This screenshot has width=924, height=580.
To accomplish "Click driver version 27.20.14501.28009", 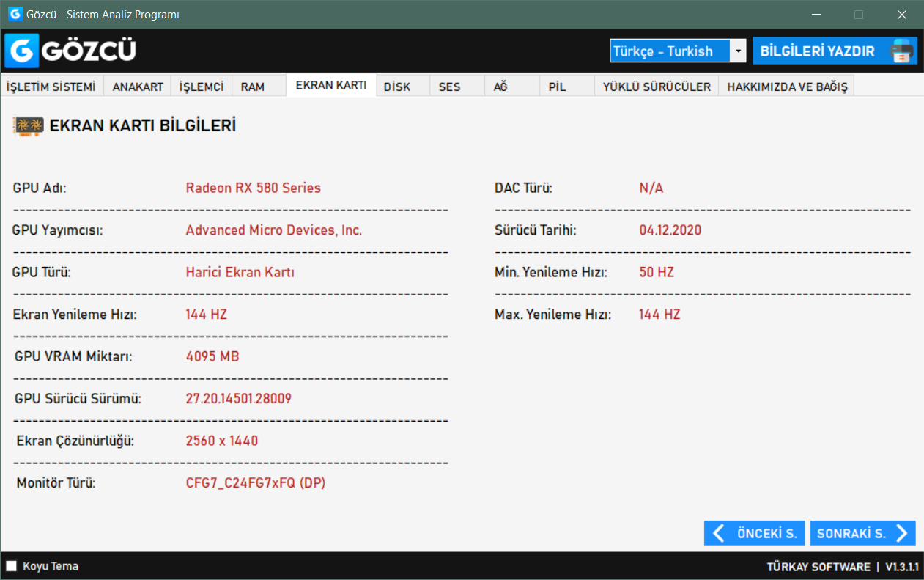I will pyautogui.click(x=239, y=399).
